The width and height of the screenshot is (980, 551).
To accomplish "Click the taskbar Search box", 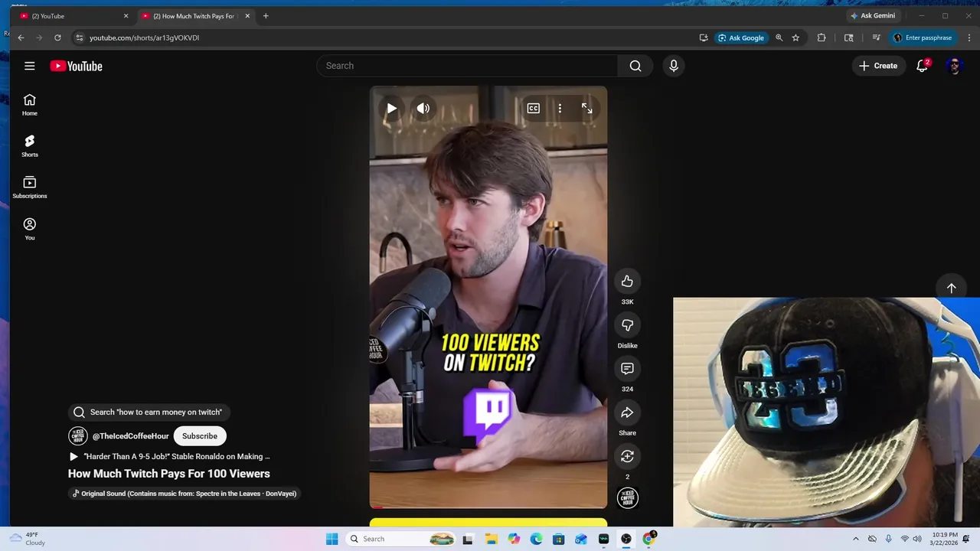I will pyautogui.click(x=402, y=539).
